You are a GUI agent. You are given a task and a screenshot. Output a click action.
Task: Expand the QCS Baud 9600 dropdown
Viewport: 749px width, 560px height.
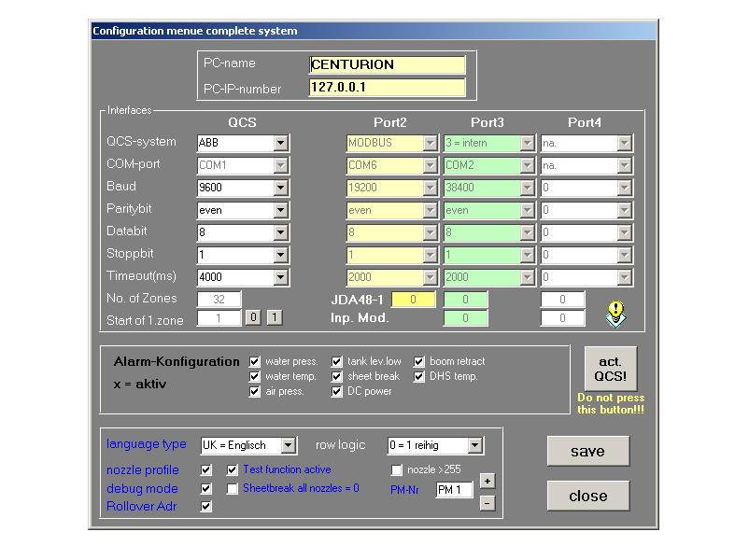coord(280,188)
